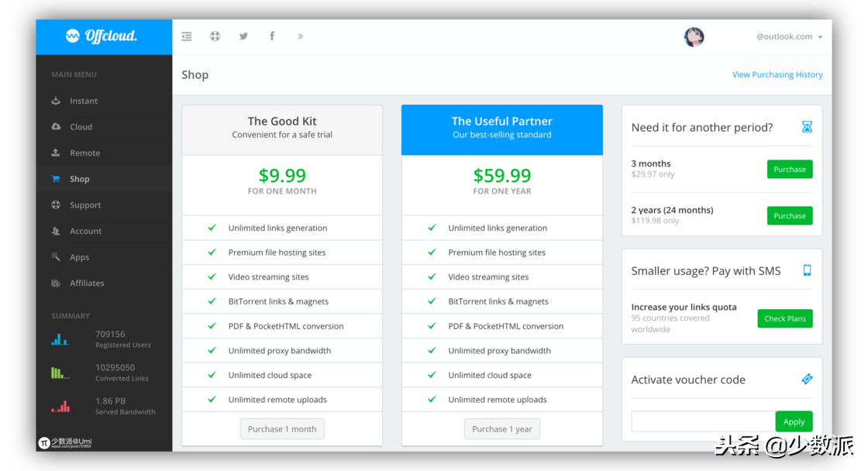This screenshot has height=471, width=868.
Task: Purchase the 3 months plan
Action: click(x=789, y=170)
